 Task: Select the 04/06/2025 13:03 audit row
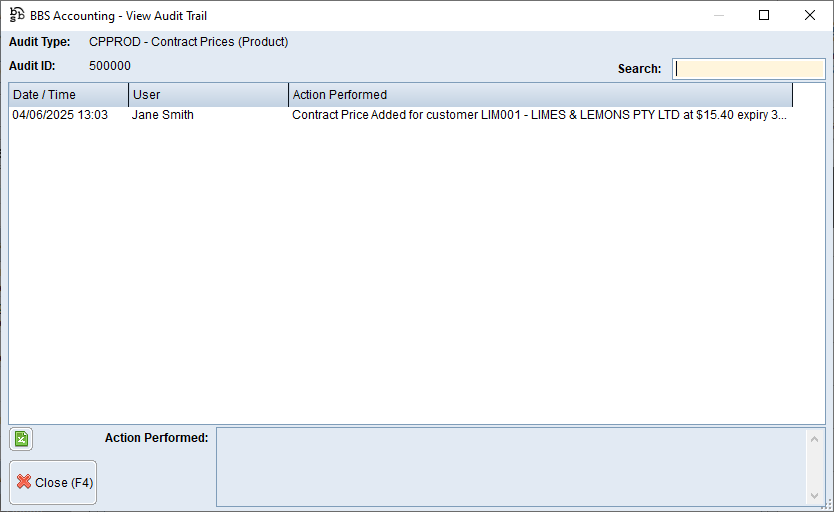(x=60, y=115)
